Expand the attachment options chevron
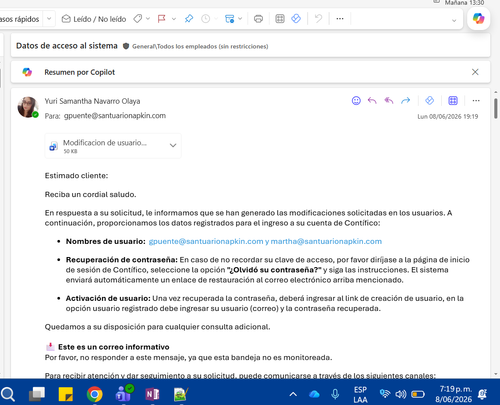500x405 pixels. pos(173,145)
